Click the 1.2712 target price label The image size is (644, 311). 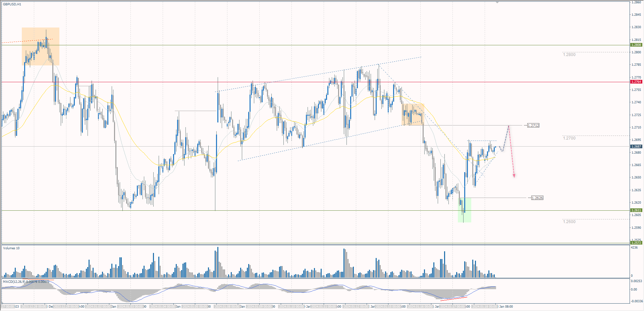click(x=533, y=125)
